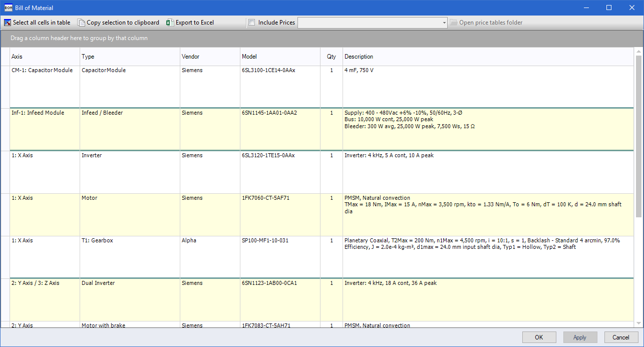This screenshot has width=644, height=347.
Task: Click the Alpha vendor cell
Action: click(189, 241)
